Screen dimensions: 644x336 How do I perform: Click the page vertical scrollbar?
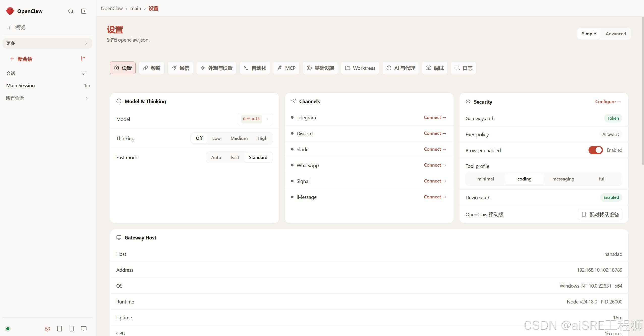(x=642, y=91)
